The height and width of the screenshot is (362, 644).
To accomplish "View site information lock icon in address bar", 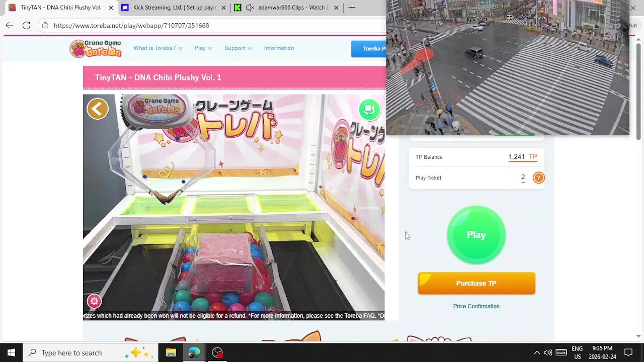I will point(45,25).
